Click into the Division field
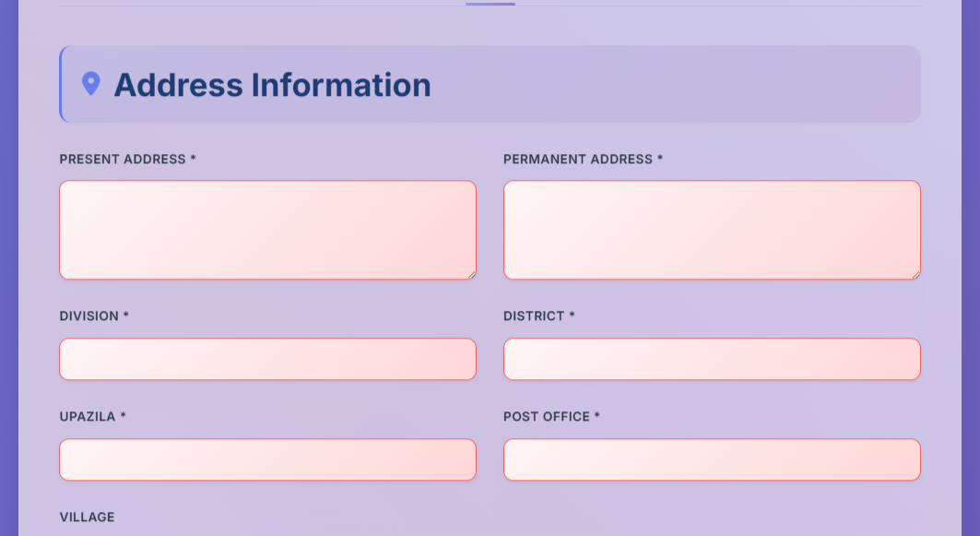This screenshot has width=980, height=536. pos(267,359)
